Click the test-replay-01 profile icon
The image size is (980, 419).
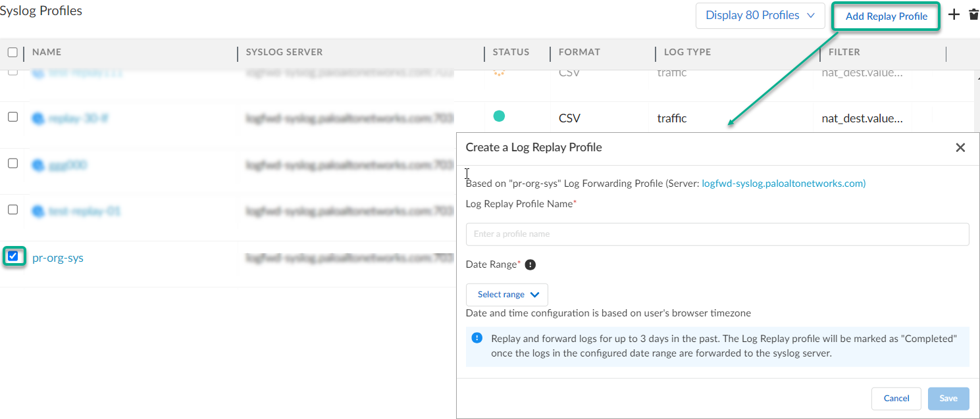point(38,211)
